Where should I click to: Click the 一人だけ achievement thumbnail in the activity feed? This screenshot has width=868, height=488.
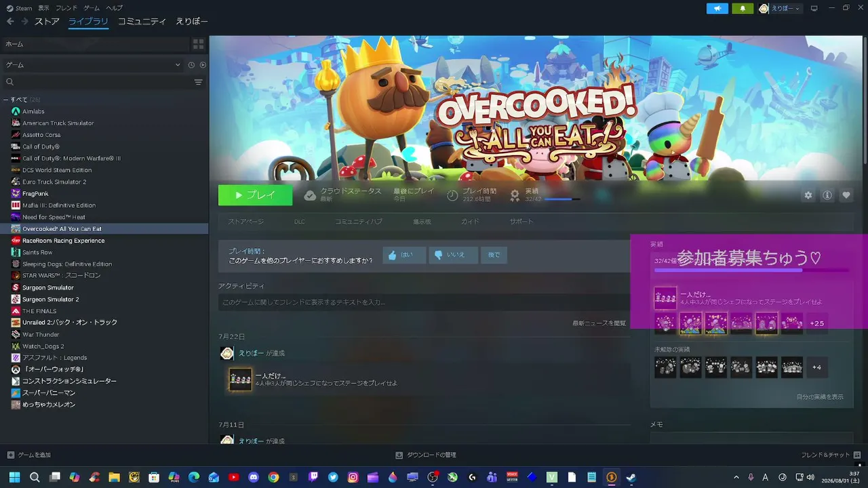[241, 380]
